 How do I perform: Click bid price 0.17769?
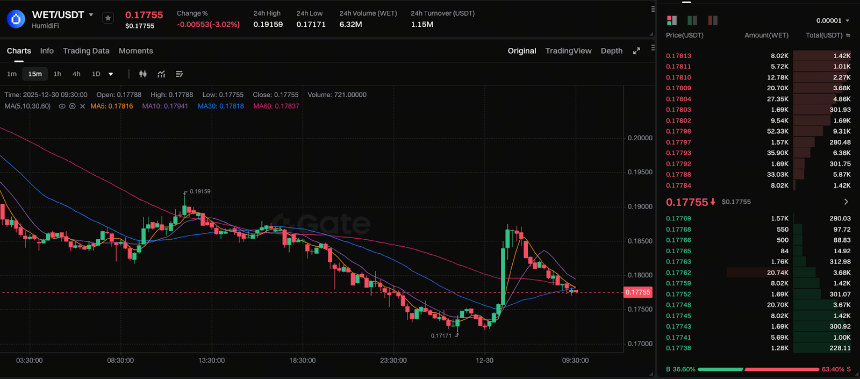[678, 218]
